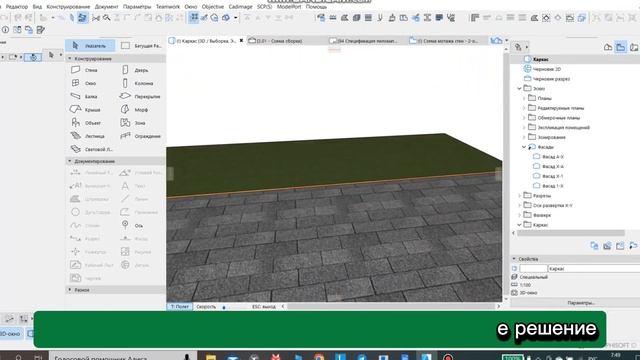Open the Редактор menu
640x360 pixels.
17,7
